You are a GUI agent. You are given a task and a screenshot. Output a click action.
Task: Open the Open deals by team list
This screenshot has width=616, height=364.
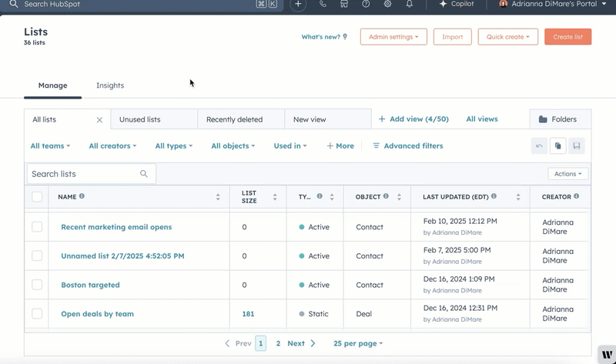98,314
